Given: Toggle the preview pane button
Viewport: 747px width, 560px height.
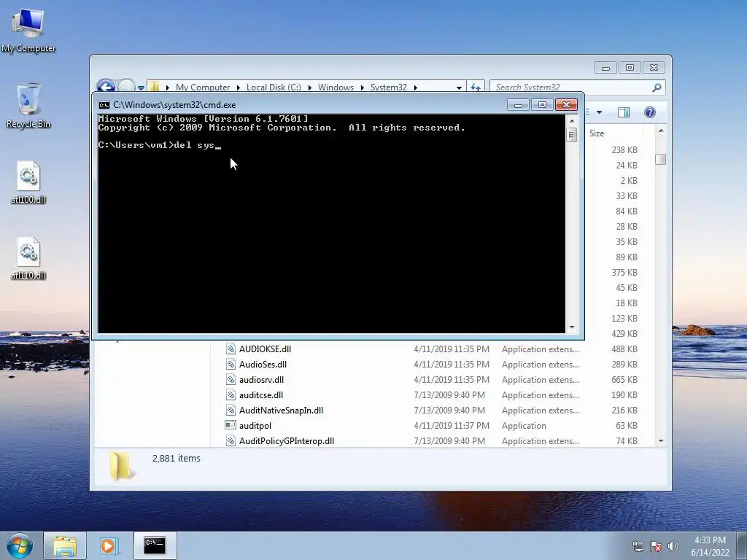Looking at the screenshot, I should 624,112.
